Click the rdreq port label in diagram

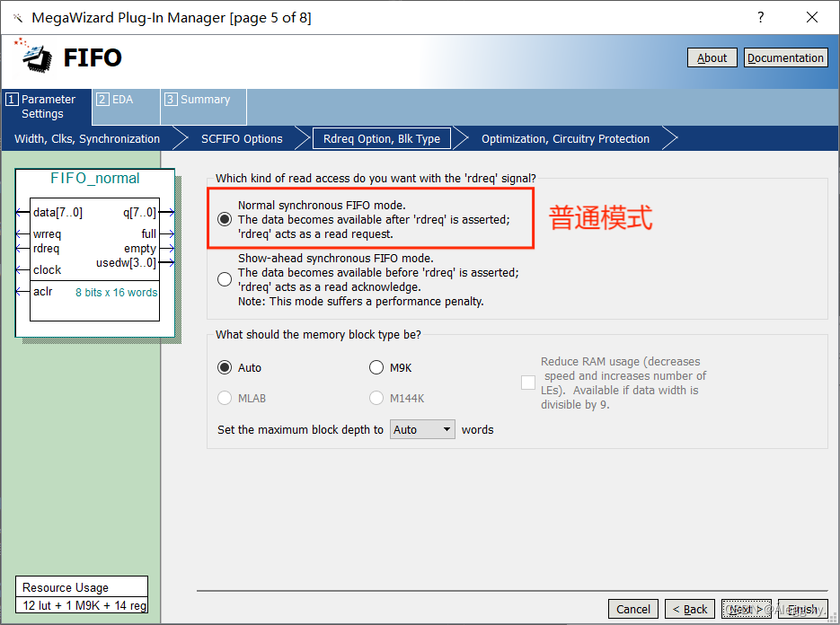[x=46, y=249]
